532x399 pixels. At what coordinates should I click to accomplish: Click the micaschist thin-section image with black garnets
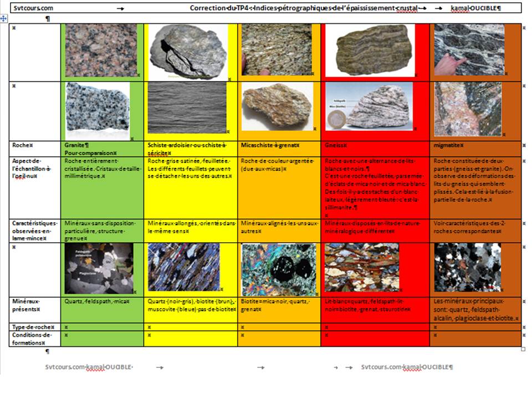(x=278, y=269)
